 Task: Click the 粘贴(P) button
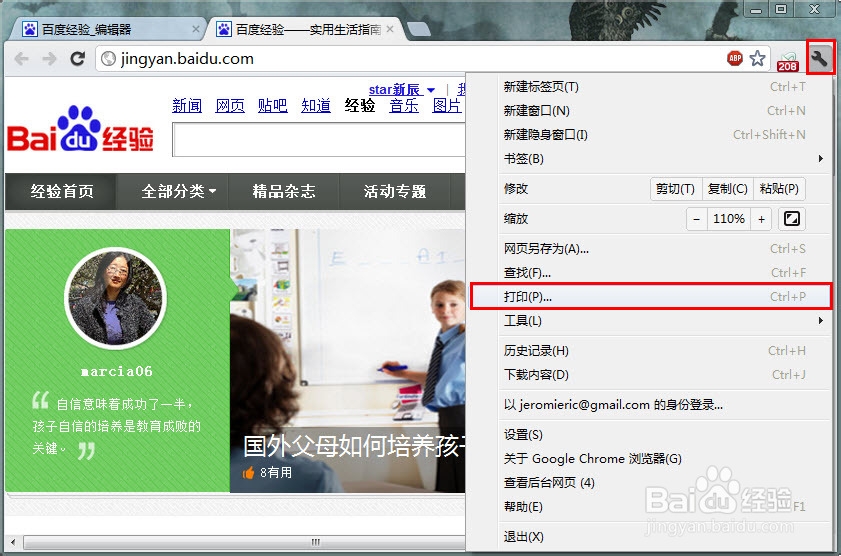tap(779, 189)
